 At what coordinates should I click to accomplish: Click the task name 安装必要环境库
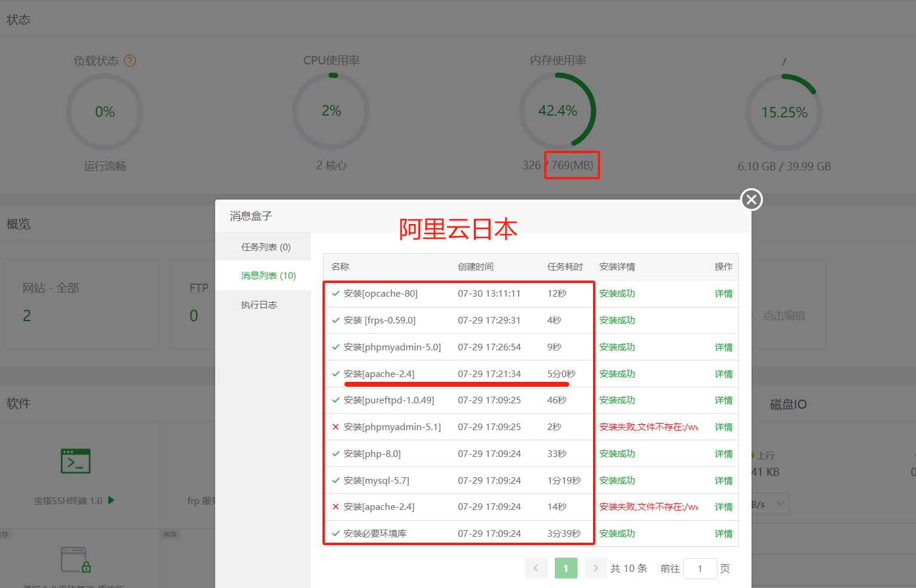[375, 534]
